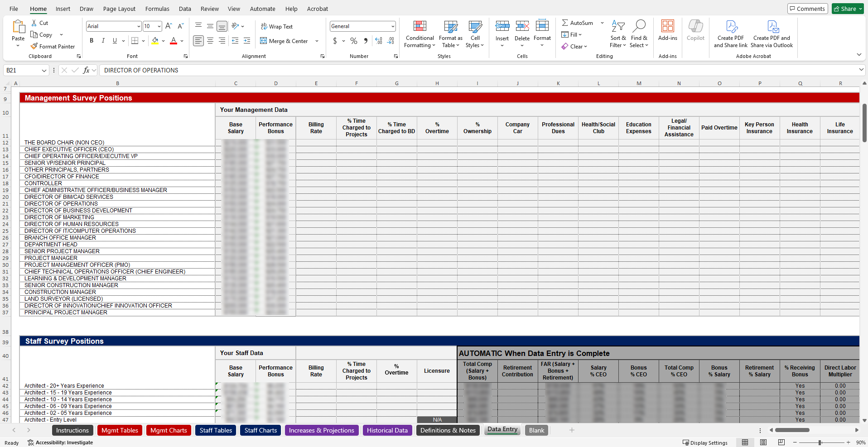Image resolution: width=868 pixels, height=447 pixels.
Task: Click Accessibility: Investigate in status bar
Action: point(60,442)
